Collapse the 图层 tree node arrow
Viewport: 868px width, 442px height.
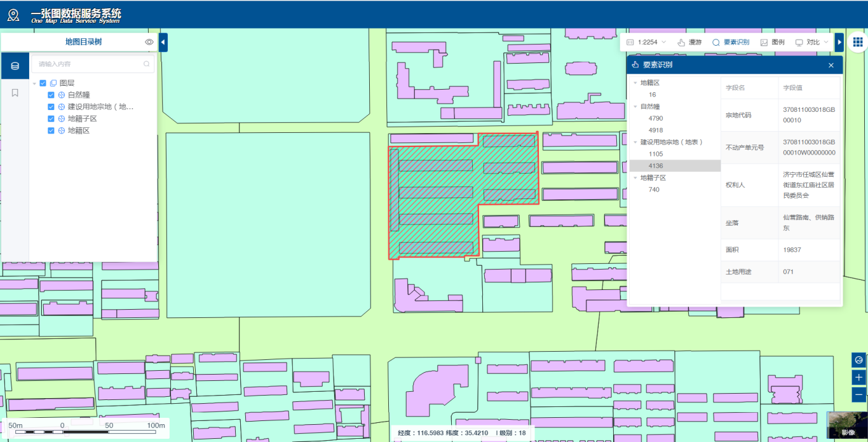point(34,83)
